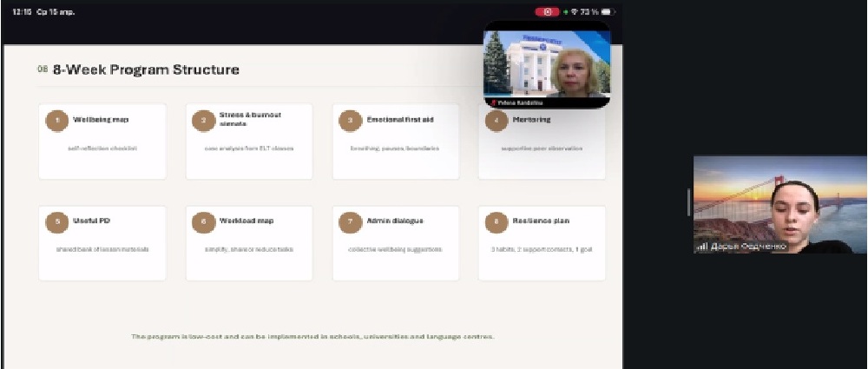
Task: Select the number 5 circle for Useful PD
Action: [x=57, y=222]
